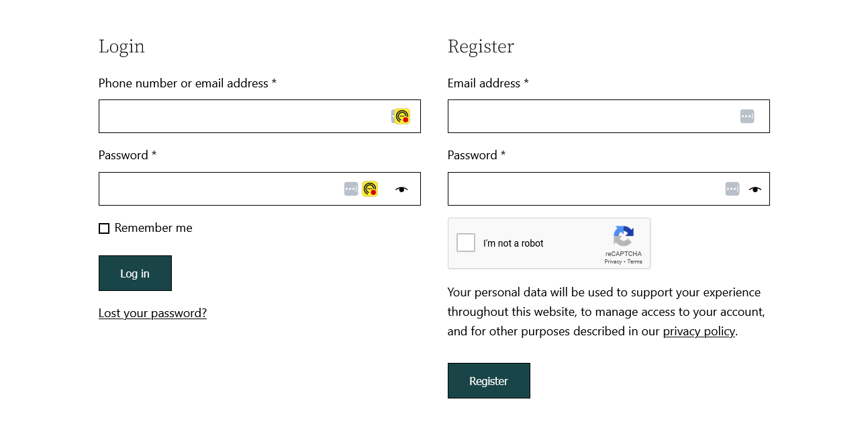Open the browser autofill suggestion in the login password field
Viewport: 868px width, 422px height.
click(x=351, y=189)
